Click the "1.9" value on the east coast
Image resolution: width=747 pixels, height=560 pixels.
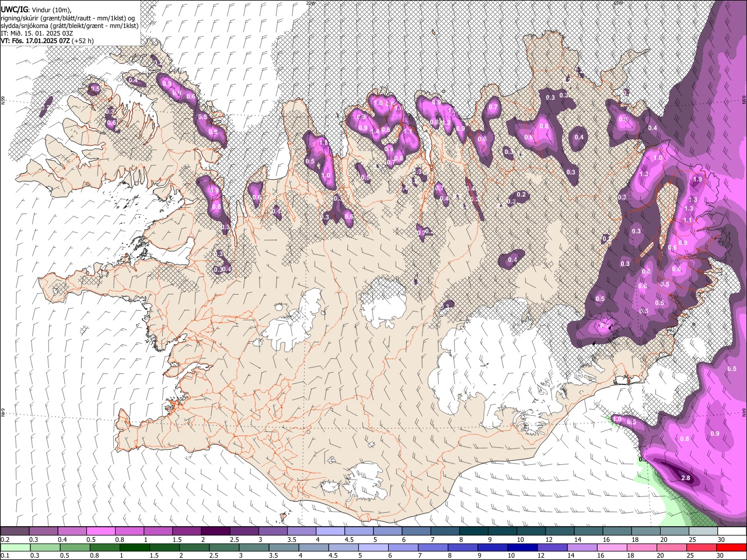[697, 180]
